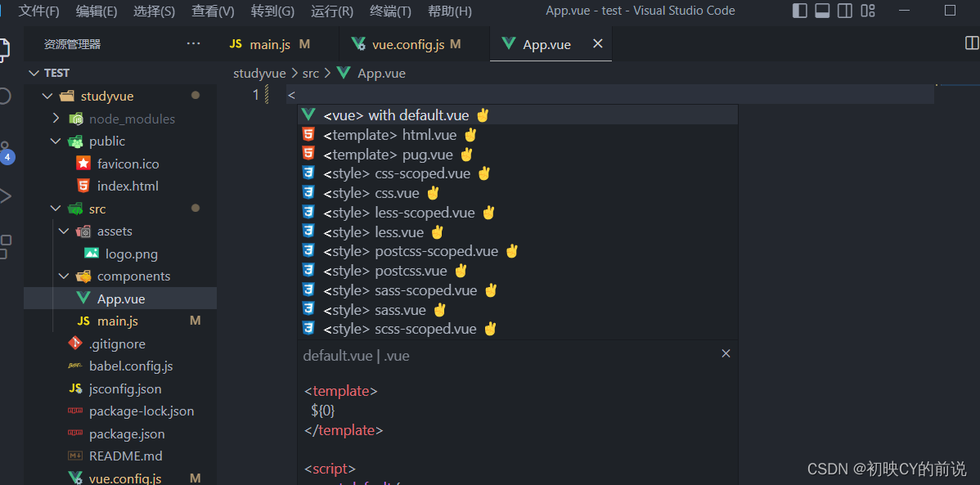This screenshot has width=980, height=485.
Task: Open Source Control with badge 4
Action: [x=7, y=154]
